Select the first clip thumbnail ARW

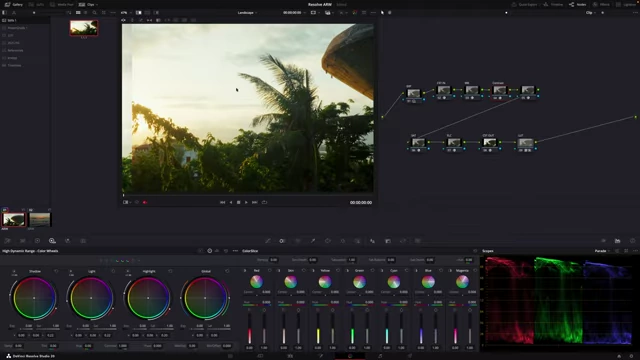(14, 220)
